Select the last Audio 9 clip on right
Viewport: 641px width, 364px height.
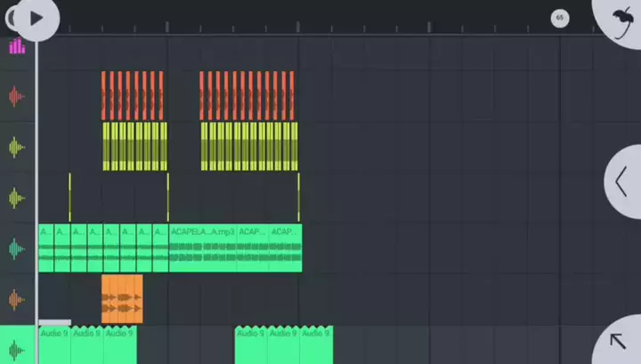click(316, 345)
